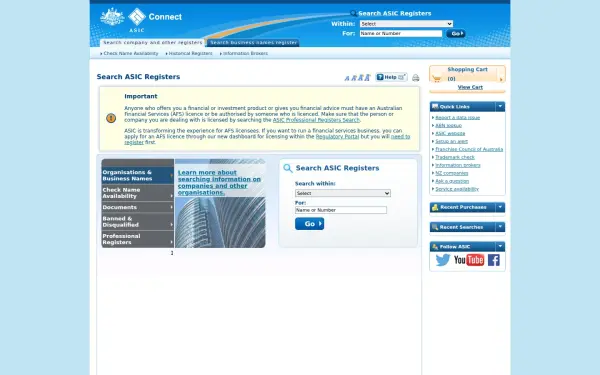600x375 pixels.
Task: Choose the second font size icon
Action: point(354,78)
